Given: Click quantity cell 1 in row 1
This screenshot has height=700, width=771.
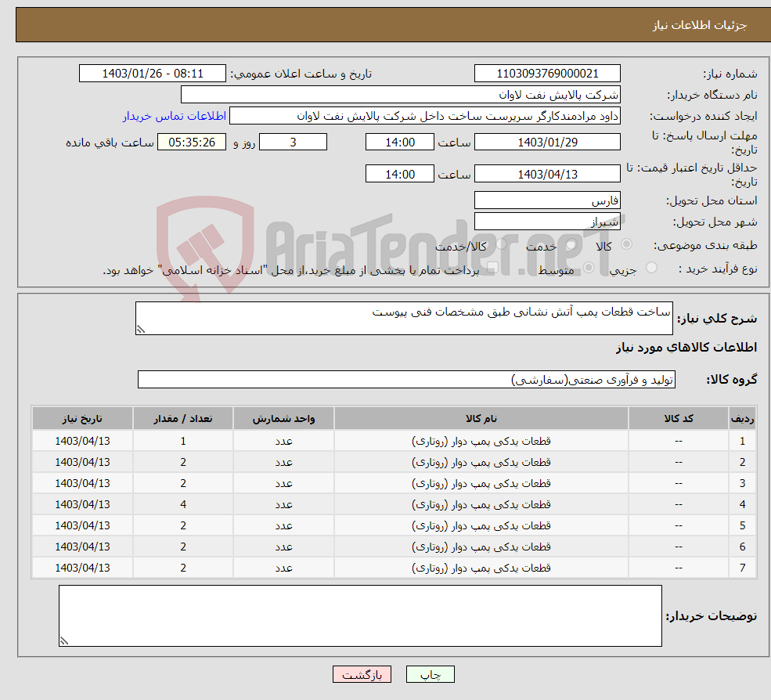Looking at the screenshot, I should pyautogui.click(x=183, y=442).
